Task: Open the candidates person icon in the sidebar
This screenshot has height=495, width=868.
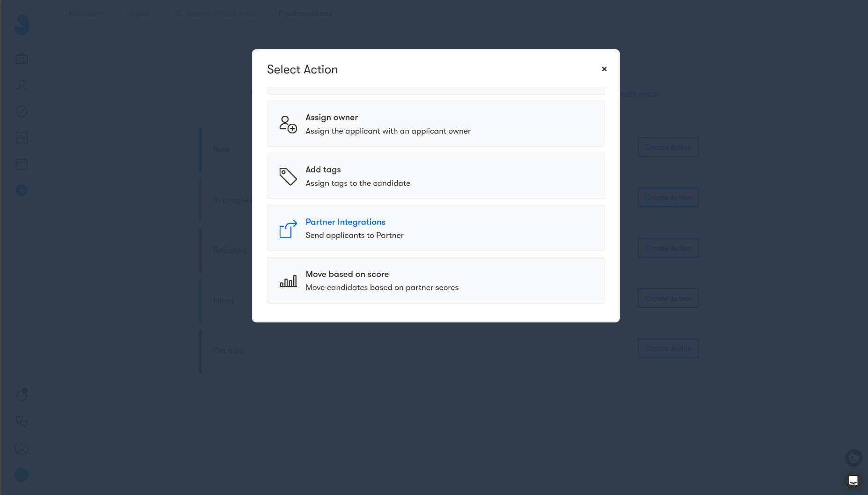Action: coord(22,85)
